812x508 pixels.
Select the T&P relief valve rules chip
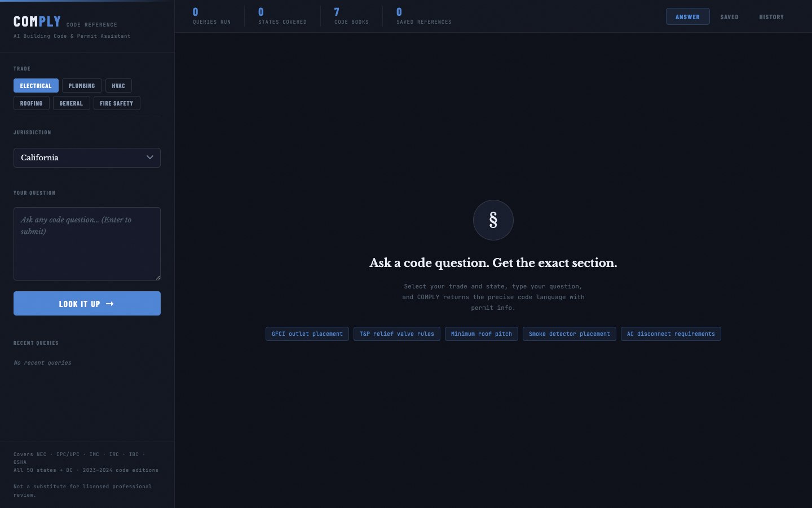click(397, 334)
